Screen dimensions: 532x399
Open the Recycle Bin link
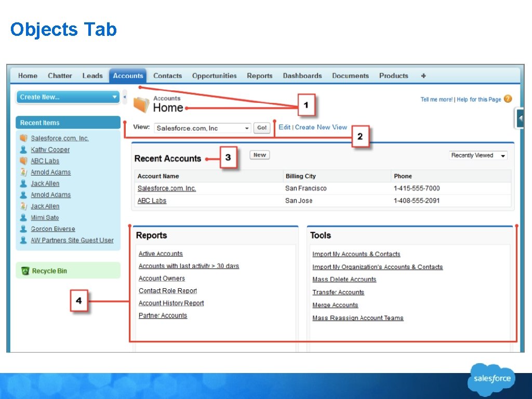click(49, 271)
